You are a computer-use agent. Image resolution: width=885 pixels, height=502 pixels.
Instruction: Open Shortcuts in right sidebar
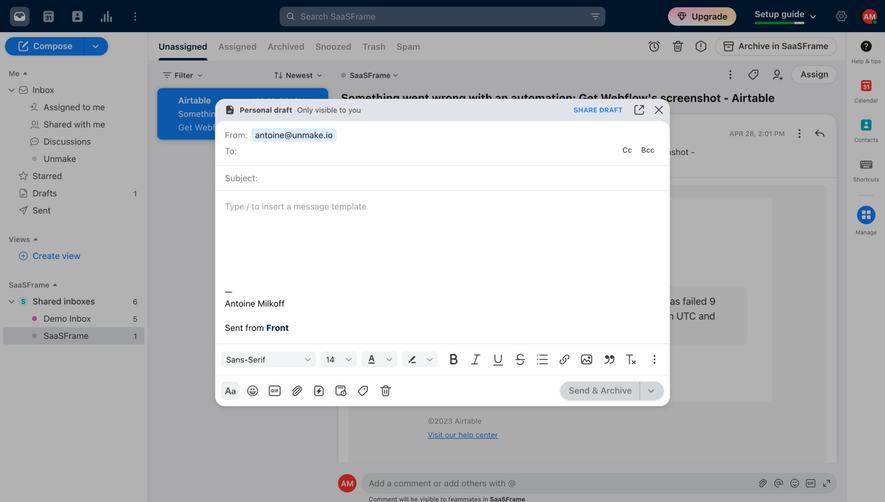click(x=866, y=170)
